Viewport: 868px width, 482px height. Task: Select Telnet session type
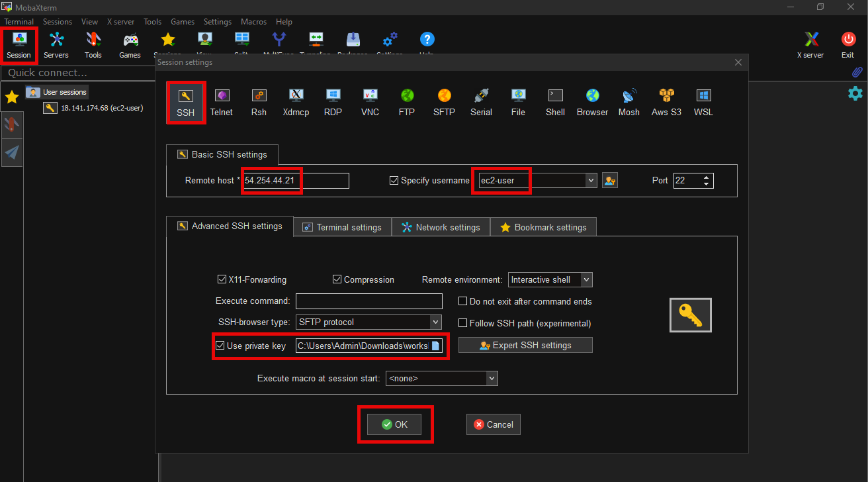[x=222, y=103]
